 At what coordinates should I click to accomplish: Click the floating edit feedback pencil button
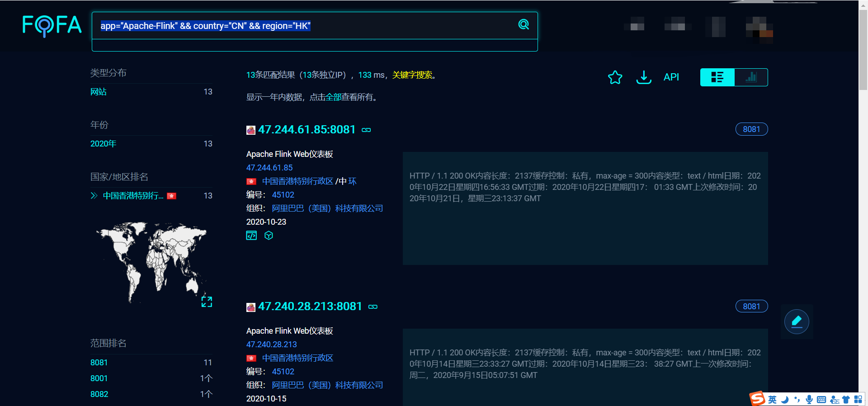pyautogui.click(x=797, y=321)
